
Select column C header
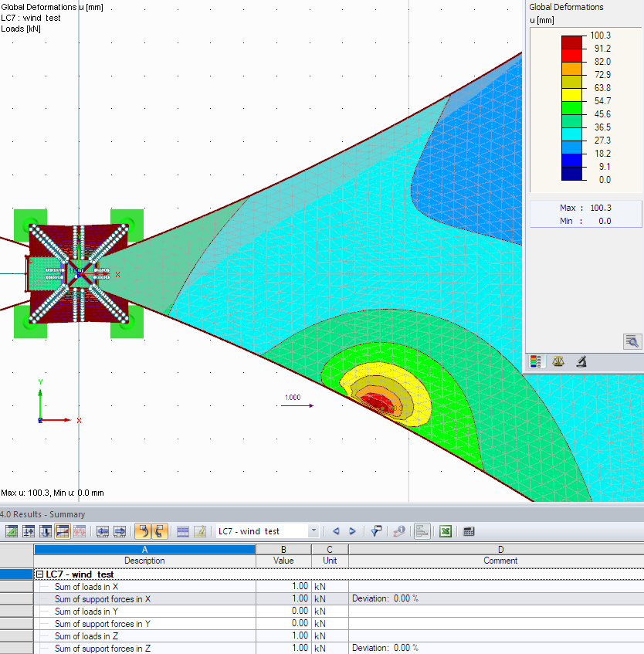330,550
